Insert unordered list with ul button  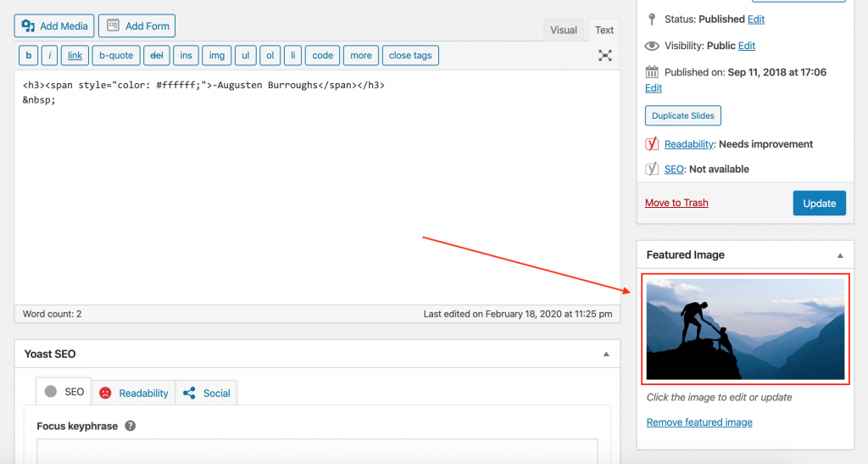pos(245,55)
